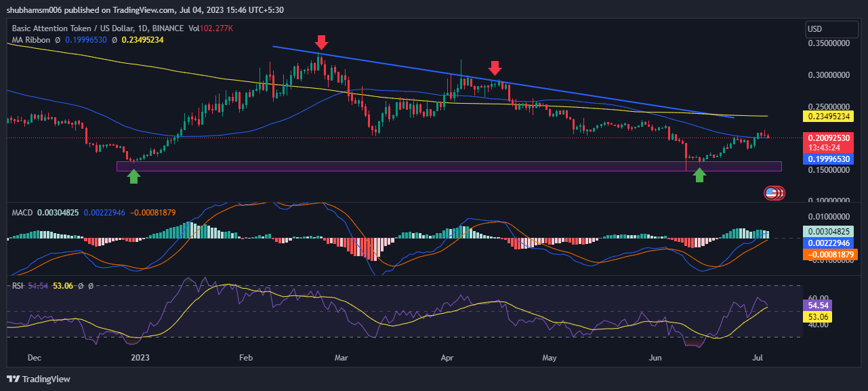Click 40.00 on the RSI axis
This screenshot has height=391, width=868.
coord(819,325)
